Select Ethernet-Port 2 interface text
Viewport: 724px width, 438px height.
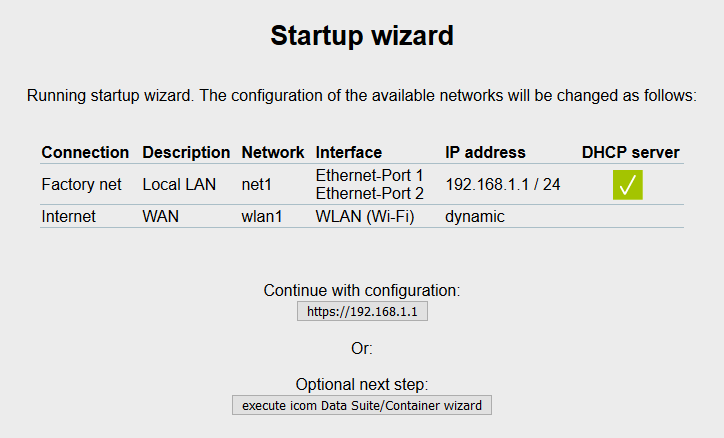click(x=369, y=193)
